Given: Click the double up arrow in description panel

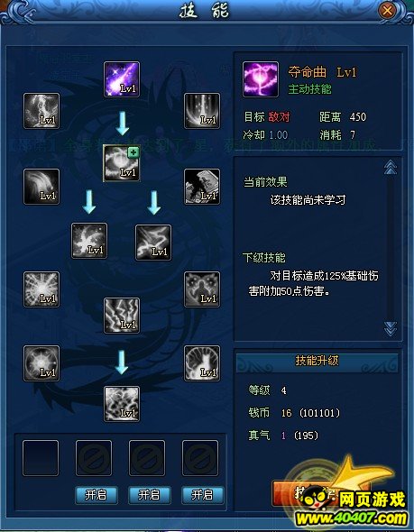Looking at the screenshot, I should 391,168.
